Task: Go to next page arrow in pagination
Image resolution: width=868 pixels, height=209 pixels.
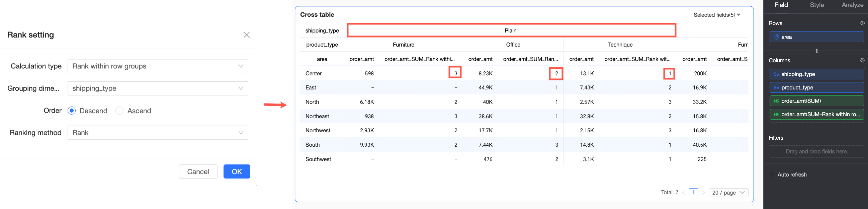Action: (703, 193)
